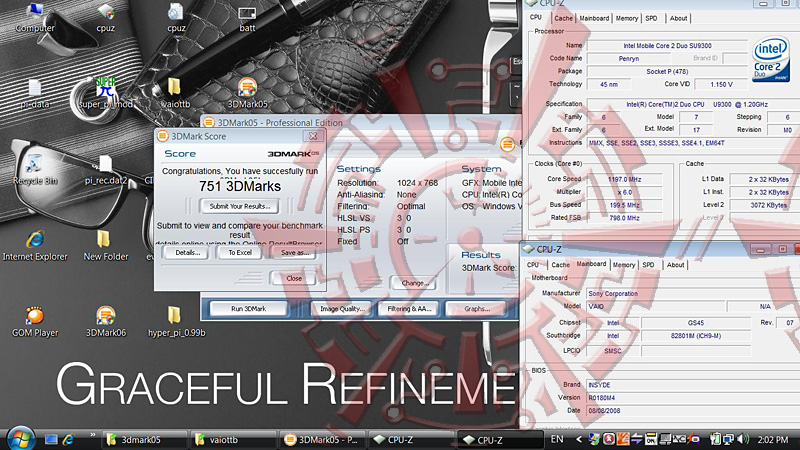Click the volume speaker tray icon
The height and width of the screenshot is (450, 800).
click(743, 439)
